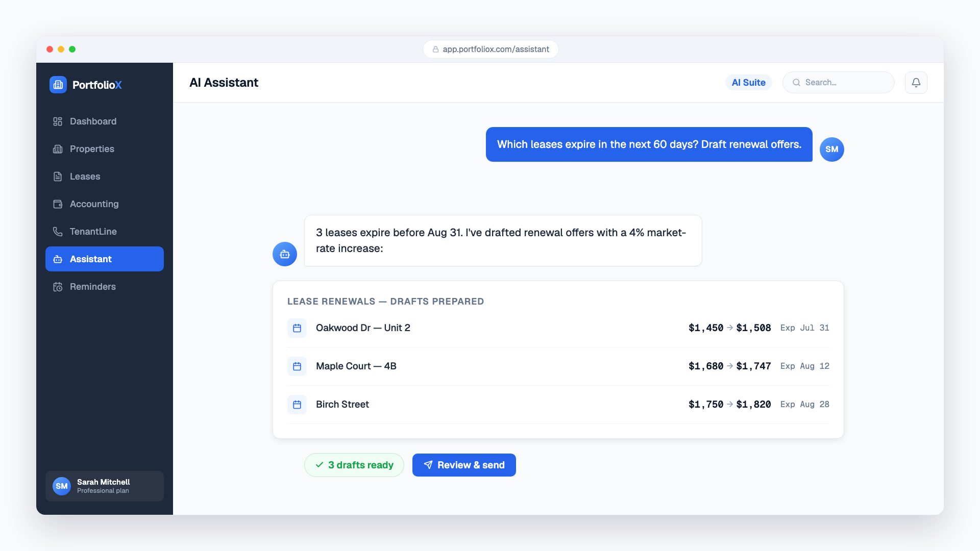The height and width of the screenshot is (551, 980).
Task: Select Reminders in the sidebar
Action: coord(105,287)
